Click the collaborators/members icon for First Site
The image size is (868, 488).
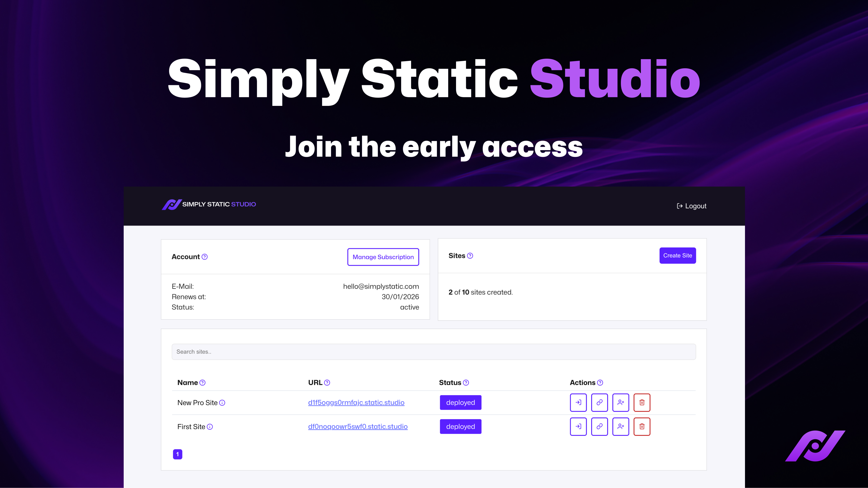(621, 426)
